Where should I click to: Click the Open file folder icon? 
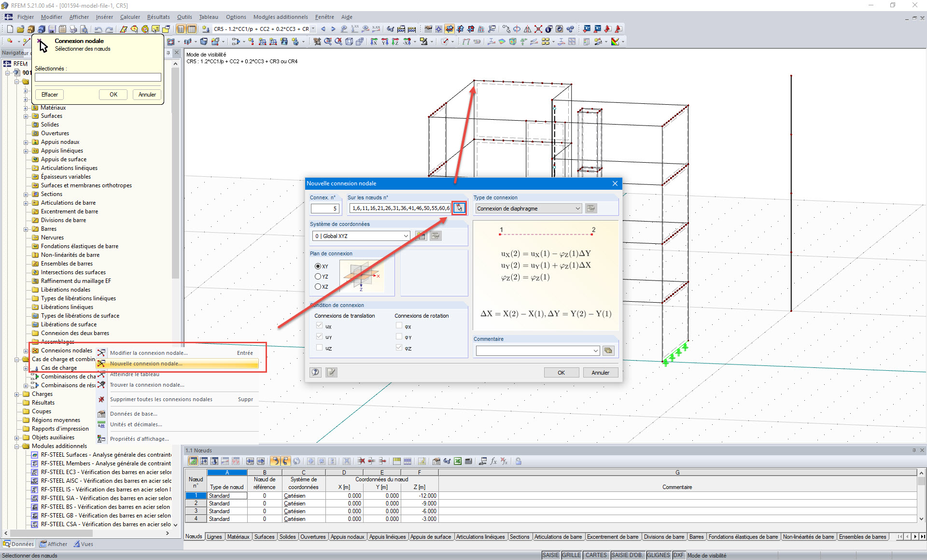point(20,29)
